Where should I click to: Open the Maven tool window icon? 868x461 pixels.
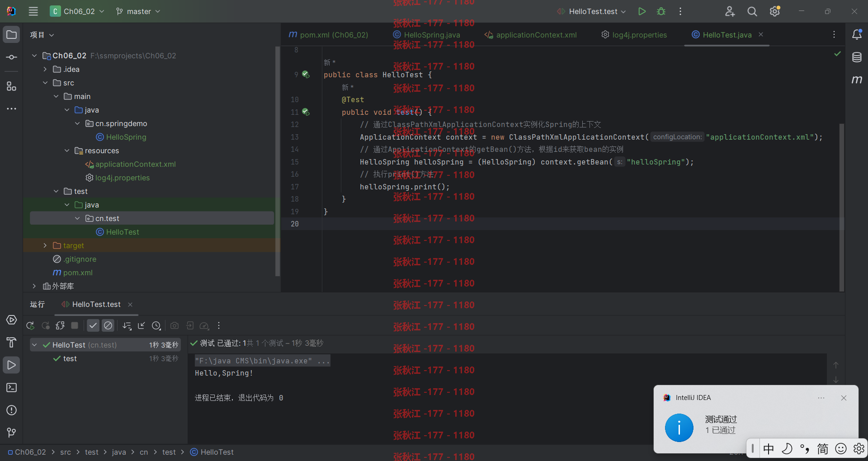(857, 80)
